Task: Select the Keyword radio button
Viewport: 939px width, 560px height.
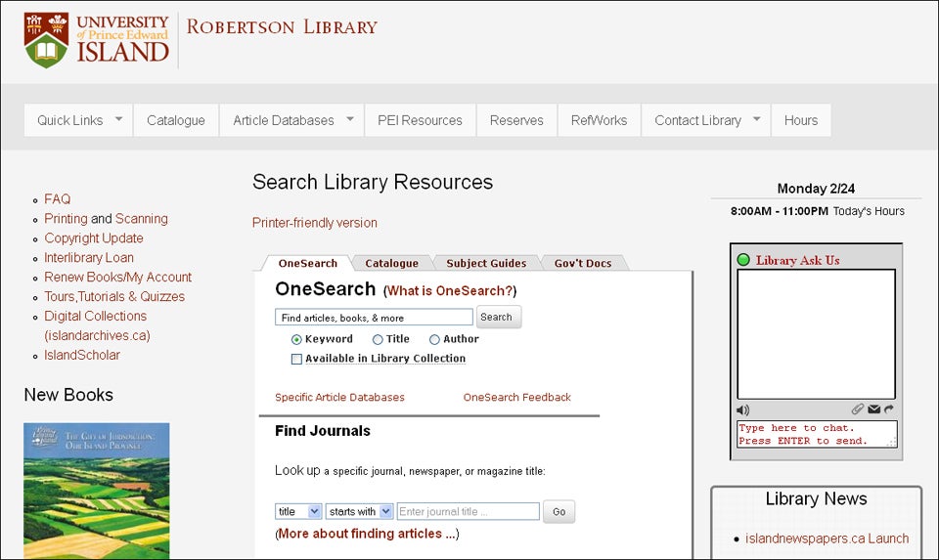Action: coord(296,339)
